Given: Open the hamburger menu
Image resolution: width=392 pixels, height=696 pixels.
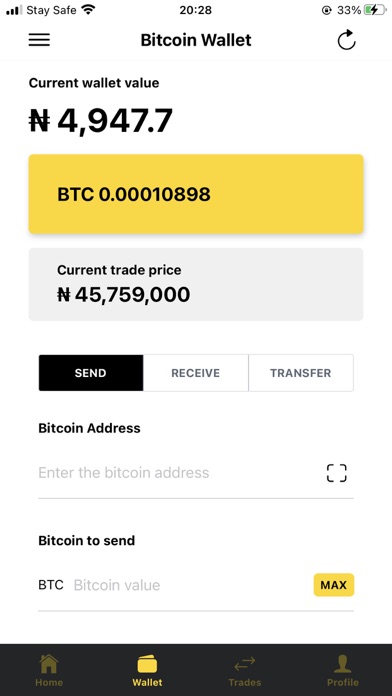Looking at the screenshot, I should coord(39,40).
